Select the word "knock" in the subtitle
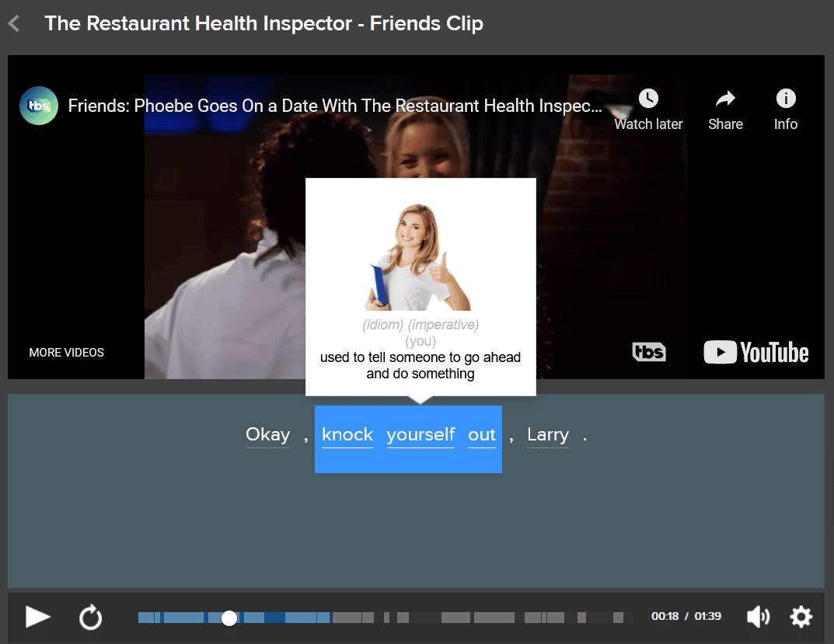Screen dimensions: 834x644 click(x=347, y=435)
